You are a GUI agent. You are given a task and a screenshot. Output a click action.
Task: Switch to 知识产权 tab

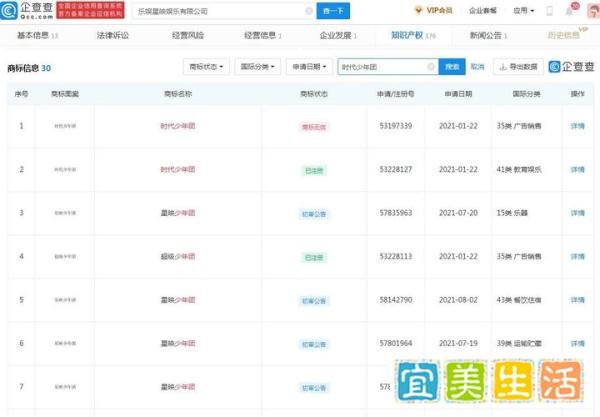pos(413,36)
